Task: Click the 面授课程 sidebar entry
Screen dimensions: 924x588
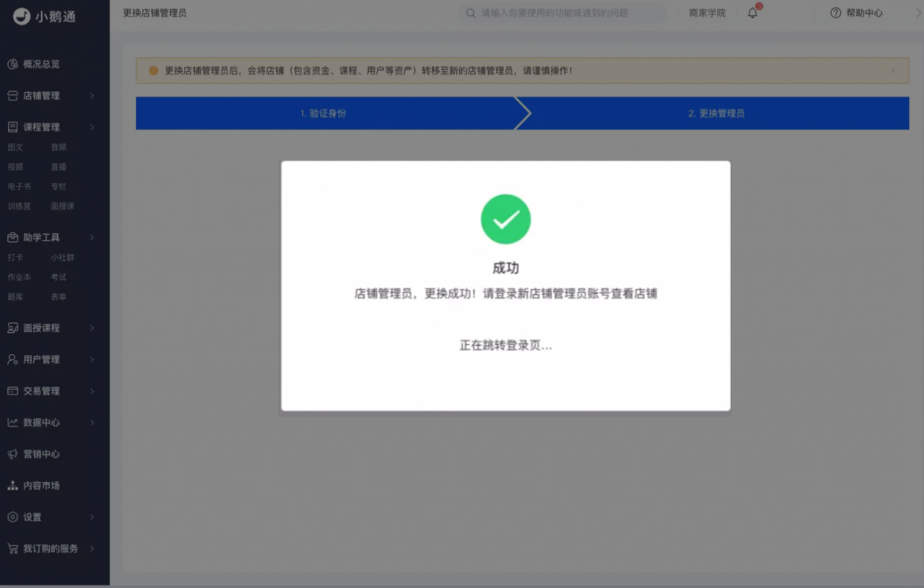Action: 41,328
